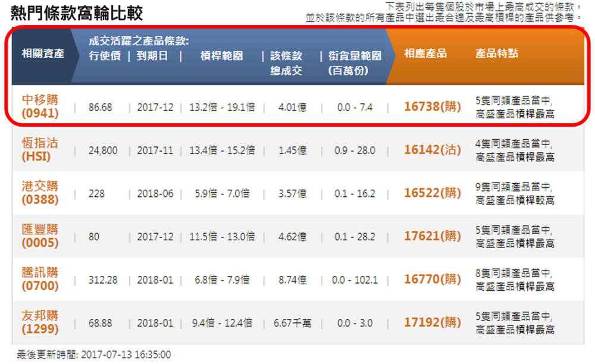Select strike price 68.88
Image resolution: width=595 pixels, height=364 pixels.
point(100,324)
